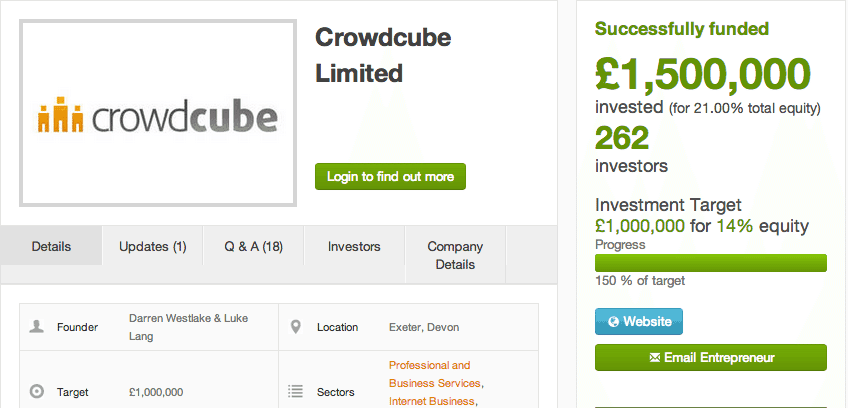Image resolution: width=848 pixels, height=408 pixels.
Task: Click the Email Entrepreneur button
Action: click(x=711, y=358)
